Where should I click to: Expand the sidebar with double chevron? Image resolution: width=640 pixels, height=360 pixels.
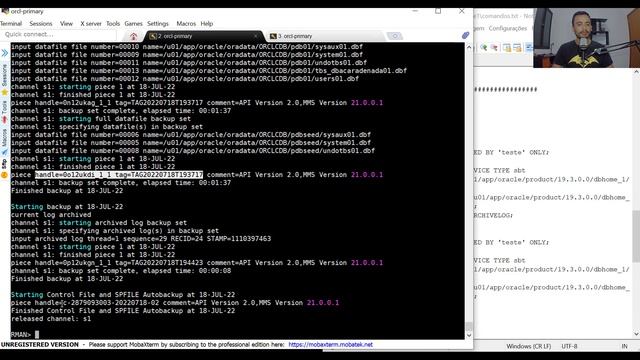(4, 53)
